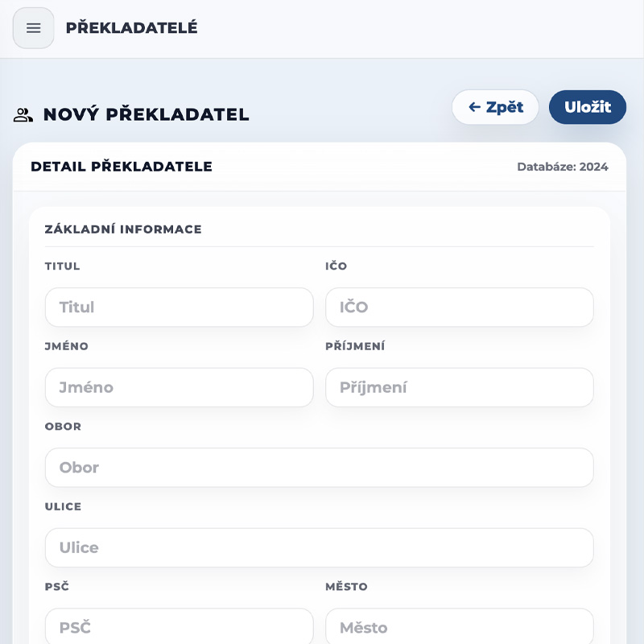
Task: Go back with the Zpět button
Action: (495, 107)
